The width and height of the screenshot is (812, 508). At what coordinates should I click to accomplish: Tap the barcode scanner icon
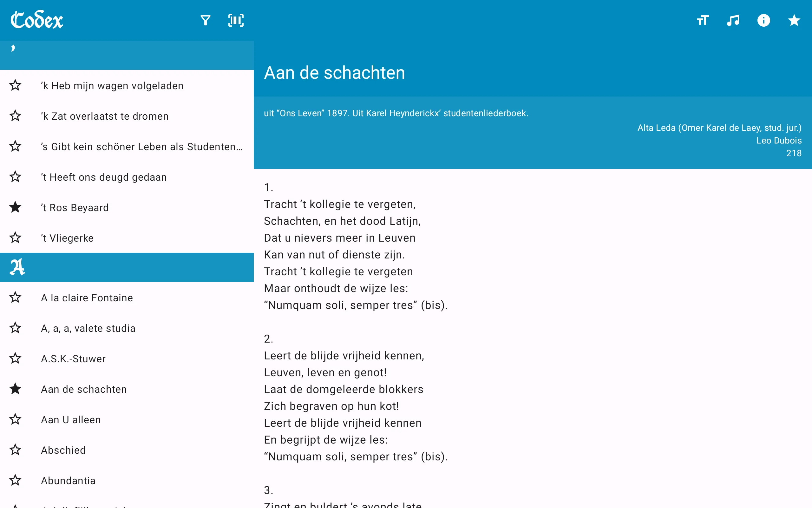point(236,21)
